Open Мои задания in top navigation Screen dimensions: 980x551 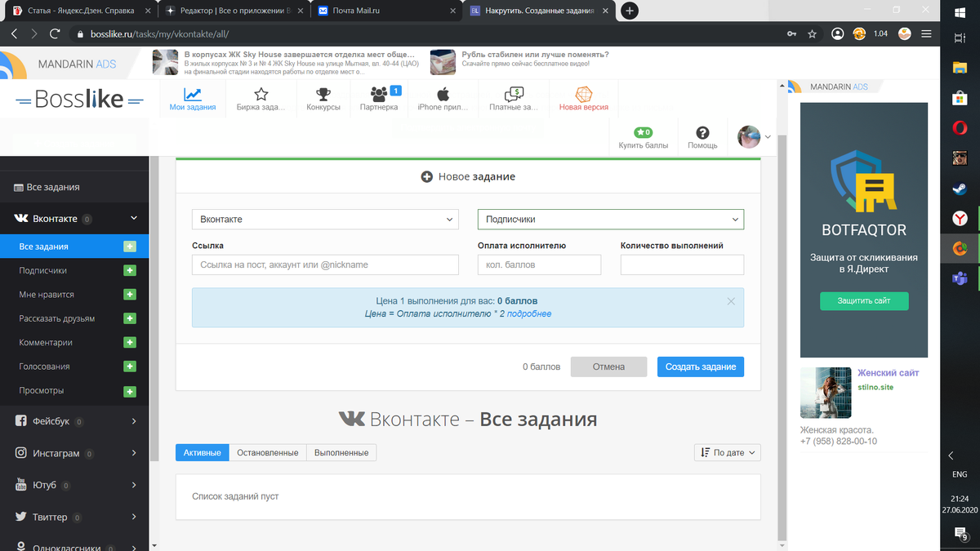click(x=193, y=100)
